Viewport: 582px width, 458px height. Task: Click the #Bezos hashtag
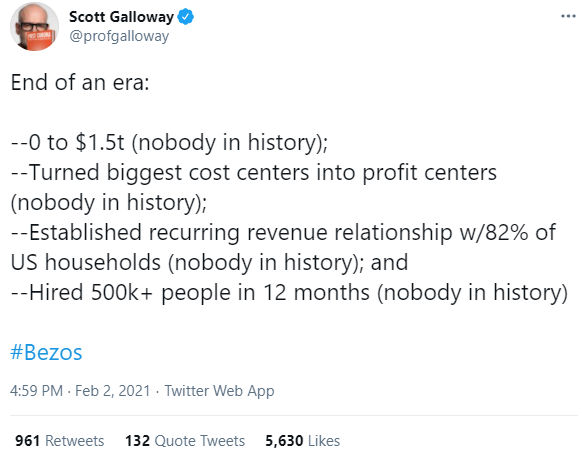click(46, 352)
